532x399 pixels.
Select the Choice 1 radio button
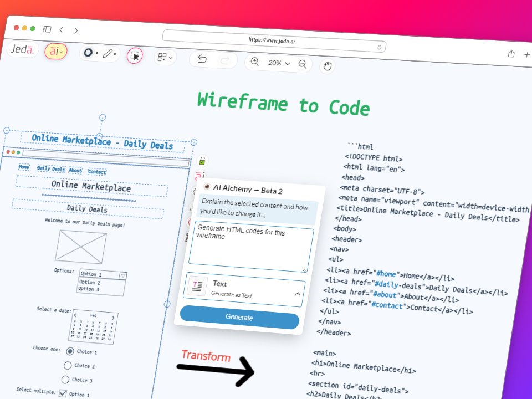70,351
